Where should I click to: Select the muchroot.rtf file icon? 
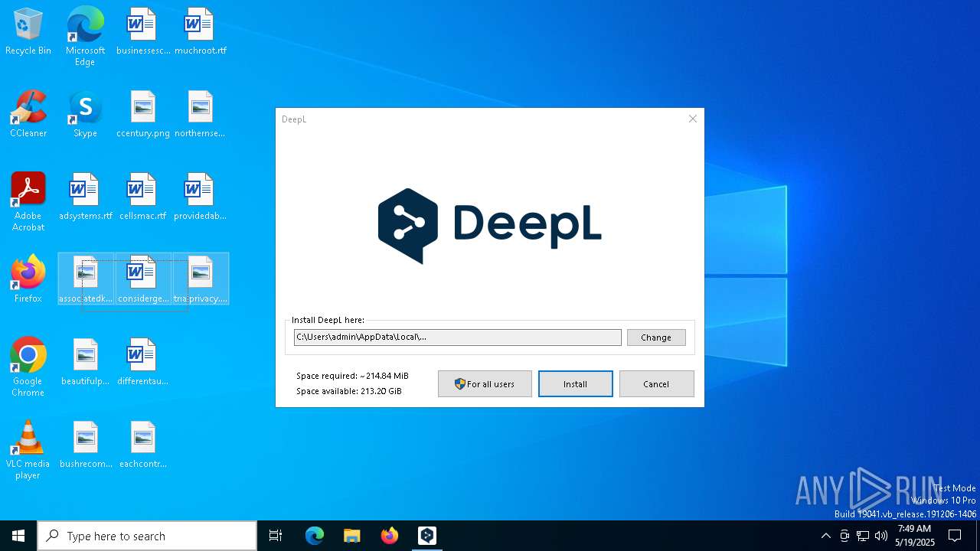point(200,32)
